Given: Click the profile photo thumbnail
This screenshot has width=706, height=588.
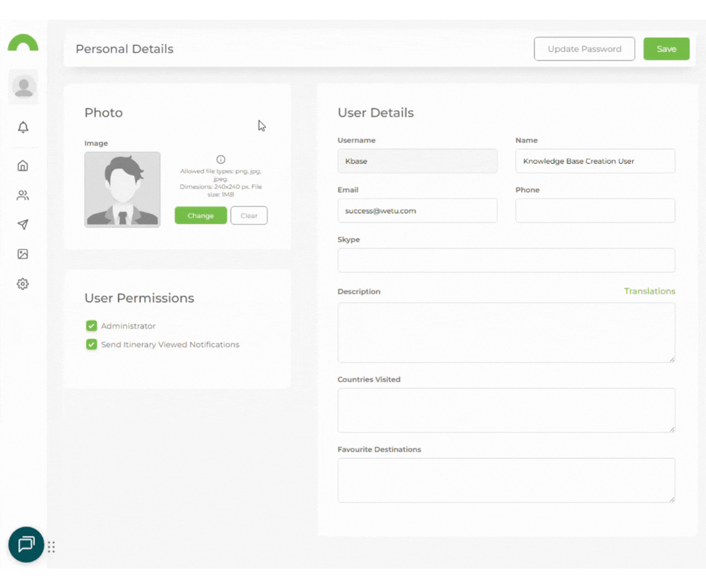Looking at the screenshot, I should (x=122, y=189).
